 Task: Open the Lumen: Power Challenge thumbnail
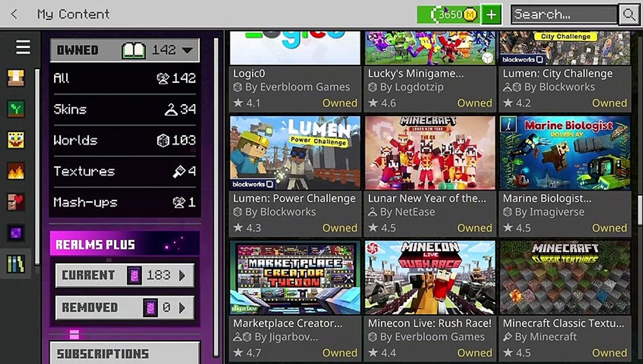(295, 153)
